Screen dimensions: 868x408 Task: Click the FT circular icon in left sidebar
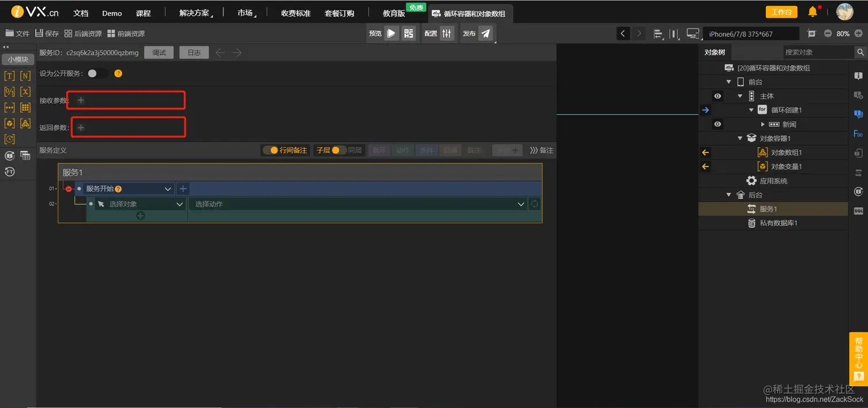[x=9, y=172]
